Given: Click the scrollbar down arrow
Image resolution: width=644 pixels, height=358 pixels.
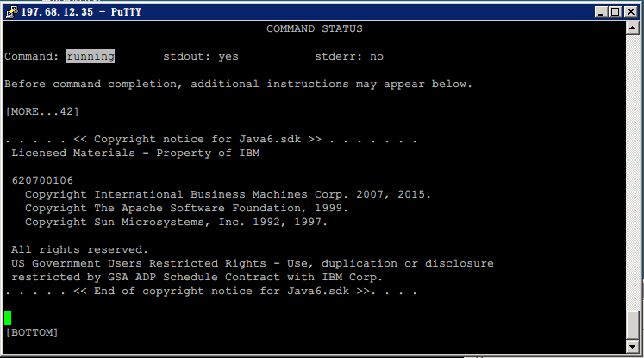Looking at the screenshot, I should [633, 346].
